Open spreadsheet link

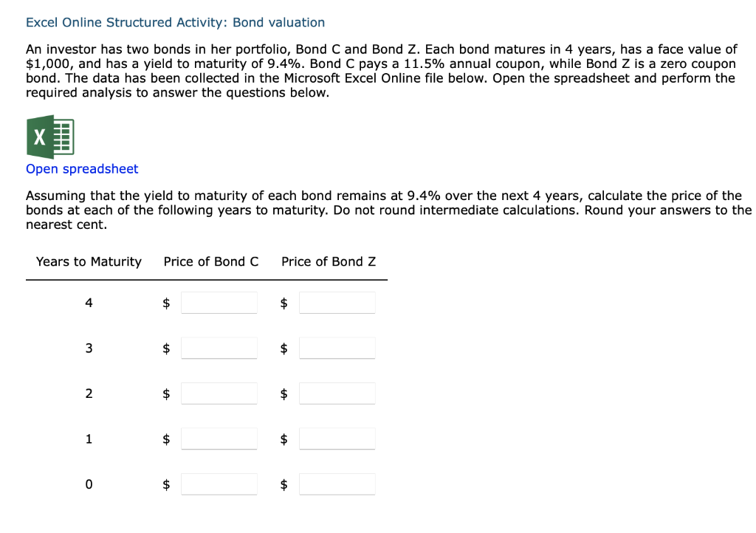coord(81,169)
